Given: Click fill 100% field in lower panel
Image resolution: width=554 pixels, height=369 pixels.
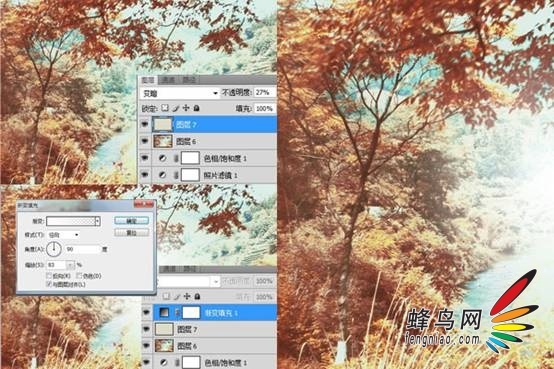Looking at the screenshot, I should click(264, 297).
